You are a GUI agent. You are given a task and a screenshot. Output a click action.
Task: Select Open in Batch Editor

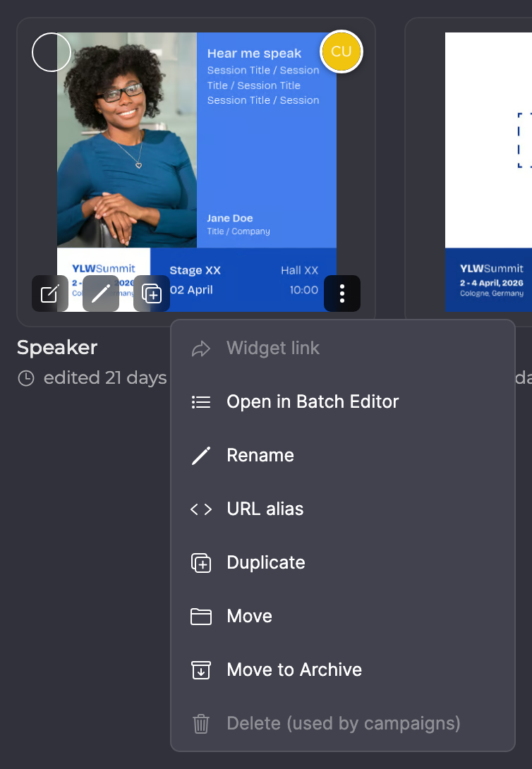coord(343,401)
